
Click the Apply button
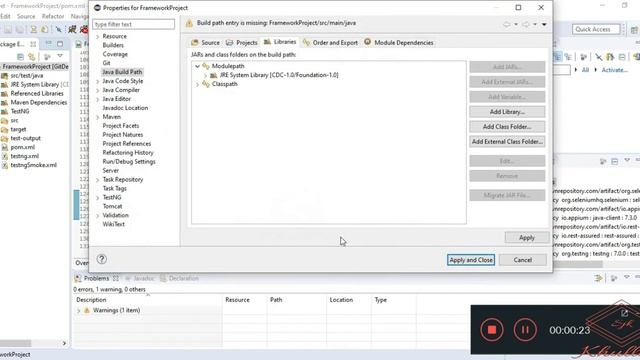click(x=527, y=238)
